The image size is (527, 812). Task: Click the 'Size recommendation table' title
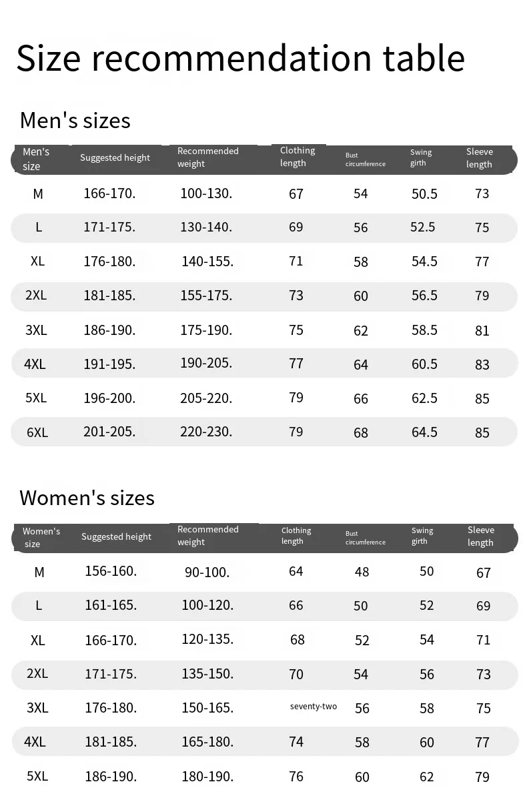click(x=240, y=58)
